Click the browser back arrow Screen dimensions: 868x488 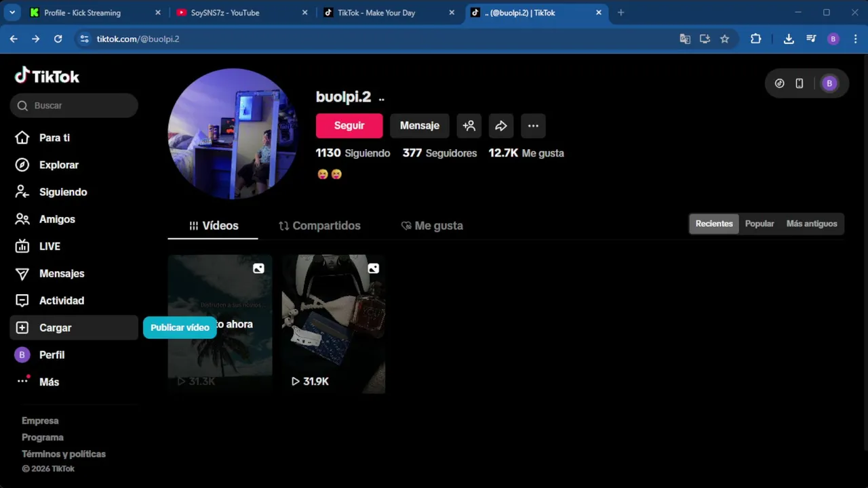14,39
